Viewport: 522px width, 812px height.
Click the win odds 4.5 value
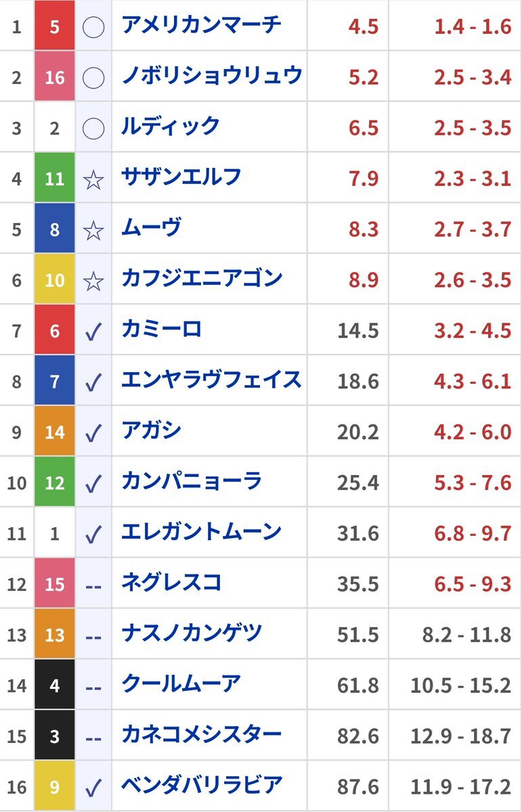coord(364,27)
